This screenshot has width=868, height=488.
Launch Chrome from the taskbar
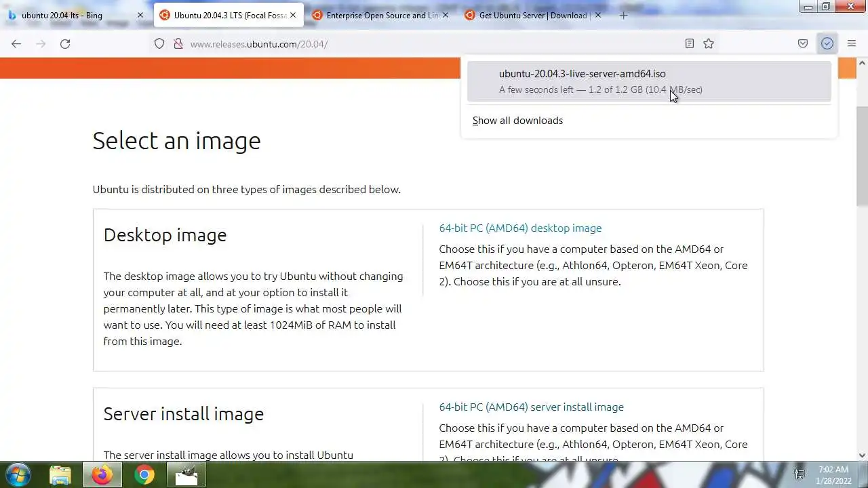point(144,475)
